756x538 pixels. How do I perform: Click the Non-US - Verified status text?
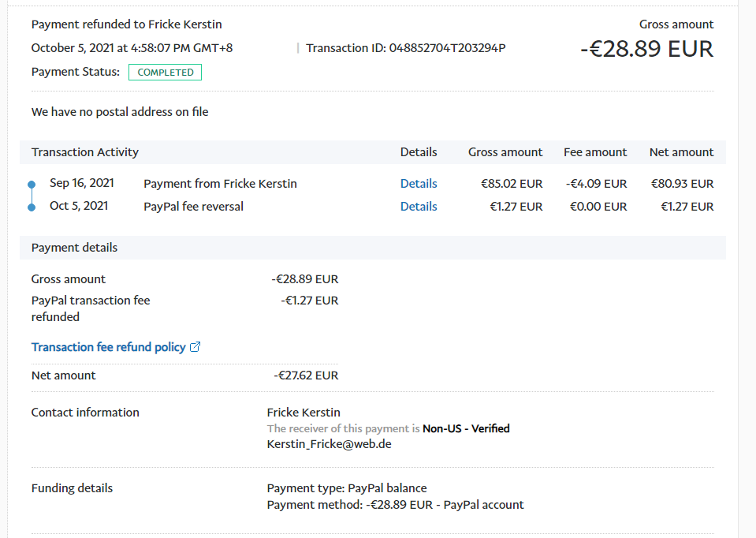(466, 429)
